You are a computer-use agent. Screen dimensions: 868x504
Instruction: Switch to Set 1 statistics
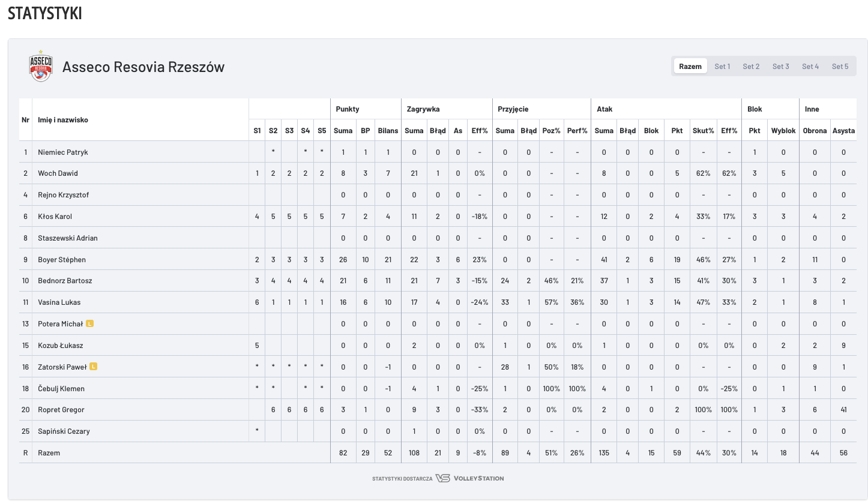[722, 67]
